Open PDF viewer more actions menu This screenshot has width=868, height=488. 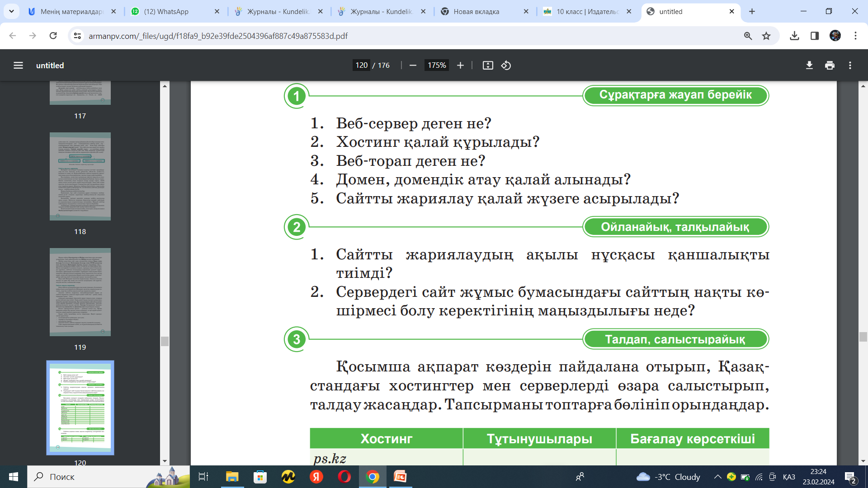pos(850,66)
